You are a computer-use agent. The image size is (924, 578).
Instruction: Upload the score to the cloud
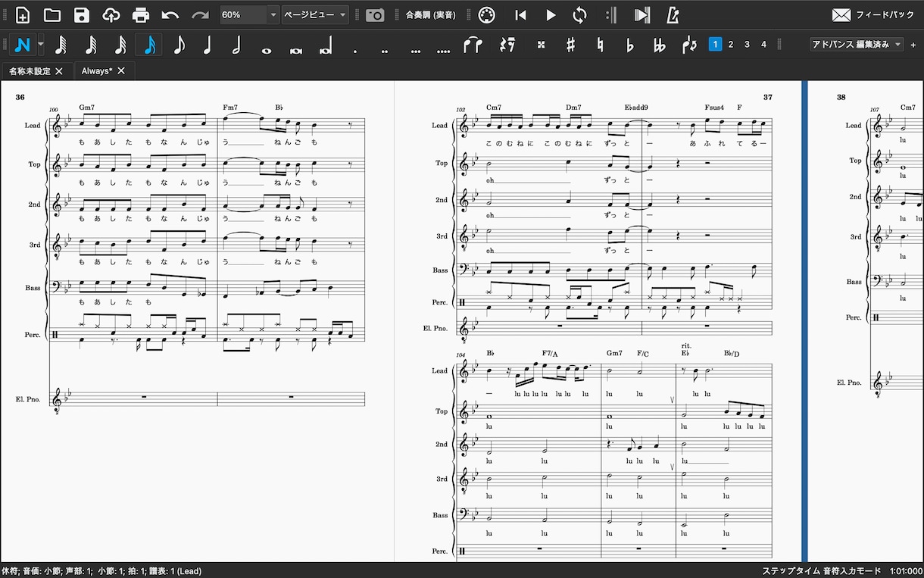(111, 15)
